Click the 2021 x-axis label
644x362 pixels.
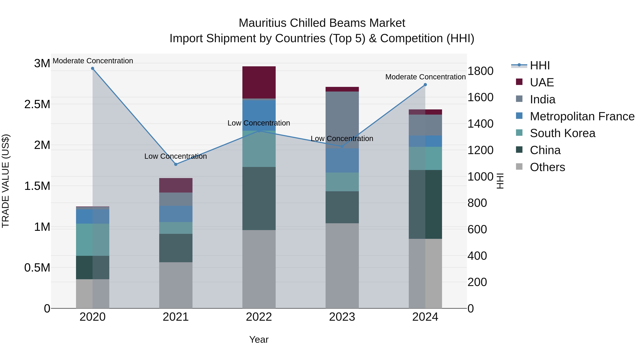[x=176, y=317]
